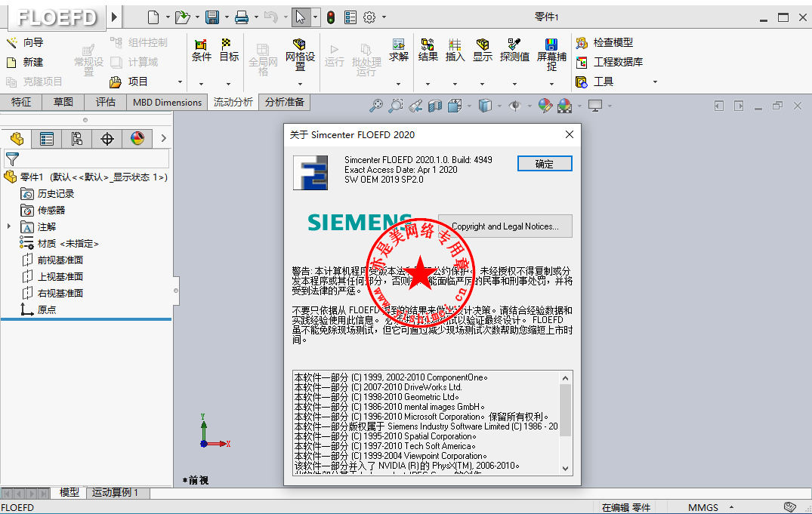Open the 结果 dropdown arrow
Screen dimensions: 812x514
(x=428, y=84)
